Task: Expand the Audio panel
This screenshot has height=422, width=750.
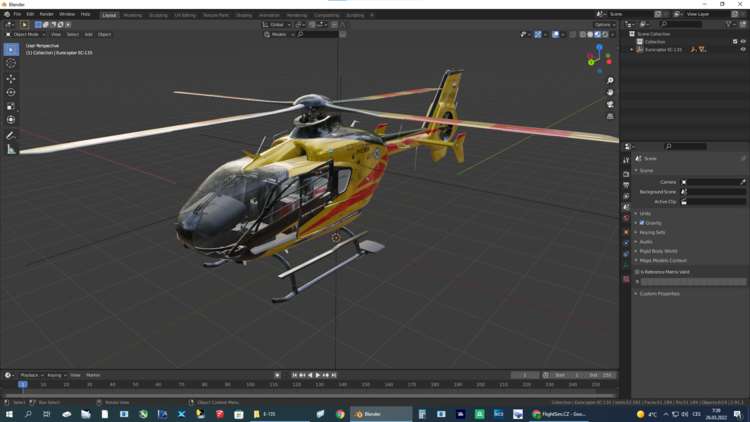Action: pyautogui.click(x=645, y=242)
